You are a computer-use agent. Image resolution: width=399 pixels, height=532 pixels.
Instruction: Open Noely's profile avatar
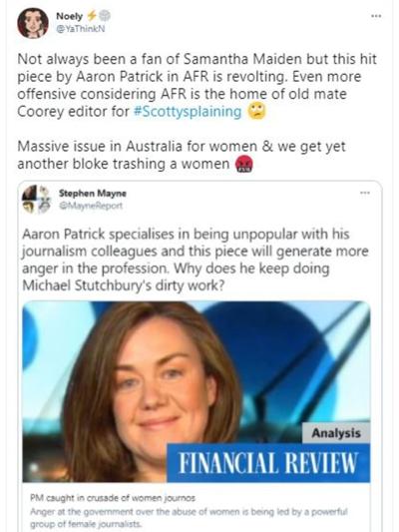click(33, 23)
